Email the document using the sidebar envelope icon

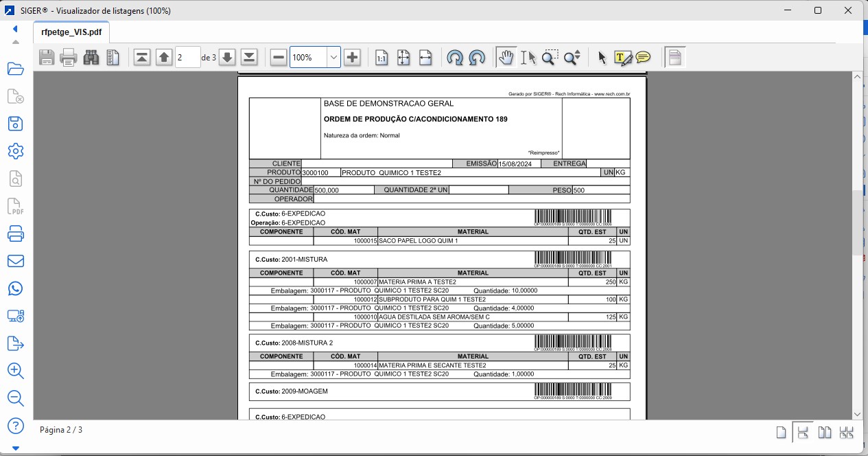(x=15, y=261)
